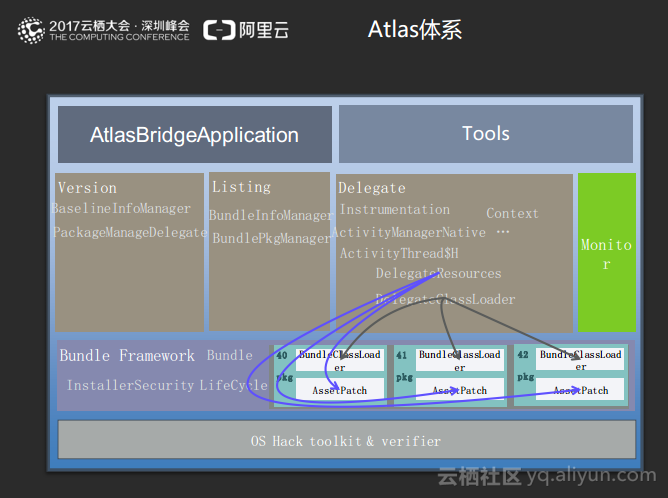Click the 'Bundle' label beside Bundle Framework
The image size is (668, 498).
(230, 355)
